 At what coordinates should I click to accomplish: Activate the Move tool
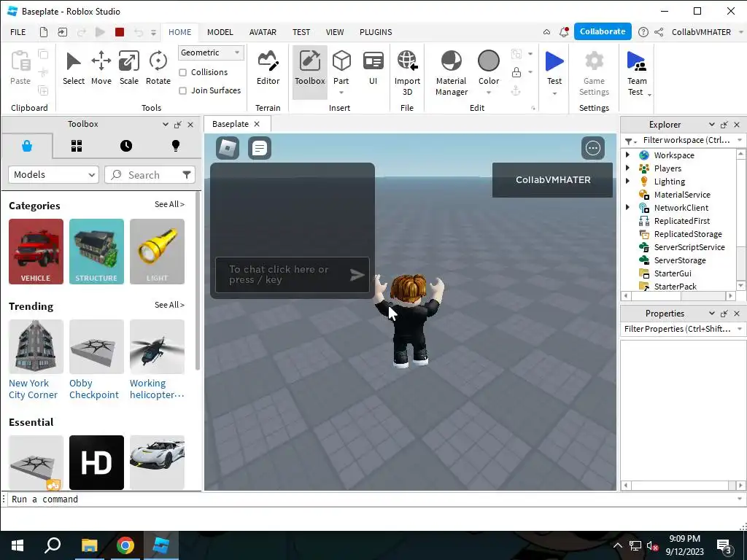pyautogui.click(x=101, y=68)
